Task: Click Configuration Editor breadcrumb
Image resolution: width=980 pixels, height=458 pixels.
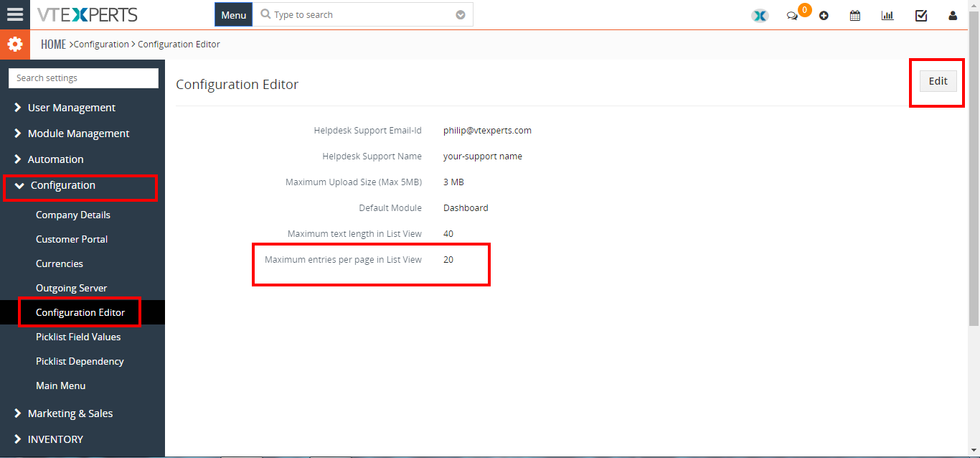Action: pyautogui.click(x=179, y=45)
